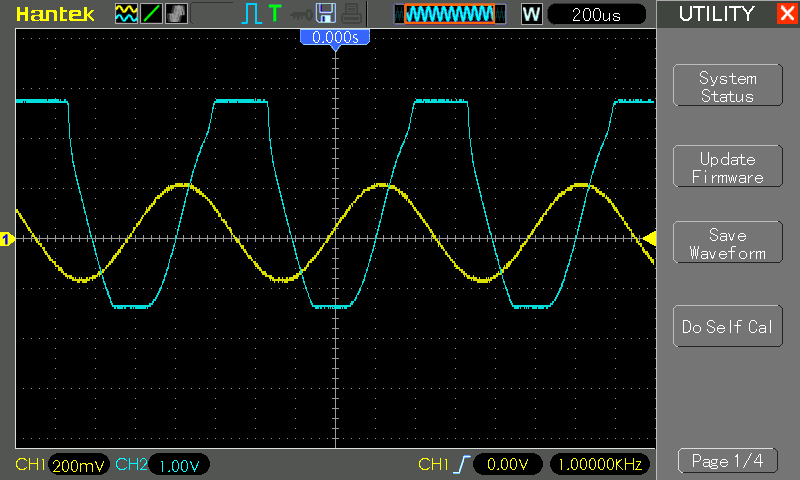Viewport: 800px width, 480px height.
Task: Click the floppy disk save icon
Action: [x=326, y=13]
